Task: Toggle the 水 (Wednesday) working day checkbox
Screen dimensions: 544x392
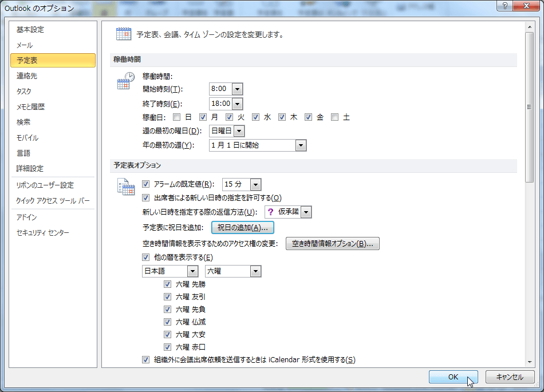Action: [256, 117]
